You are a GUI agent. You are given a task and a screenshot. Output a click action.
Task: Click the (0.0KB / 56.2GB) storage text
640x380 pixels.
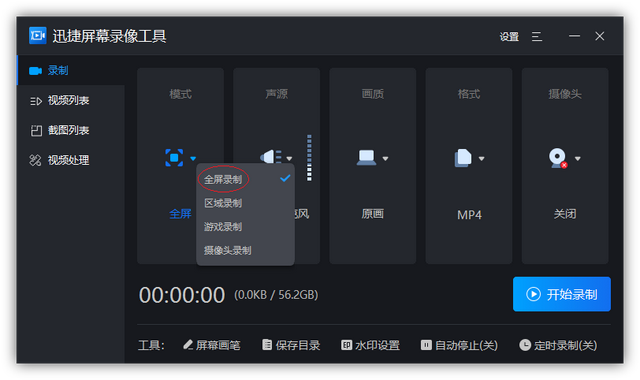pyautogui.click(x=276, y=295)
